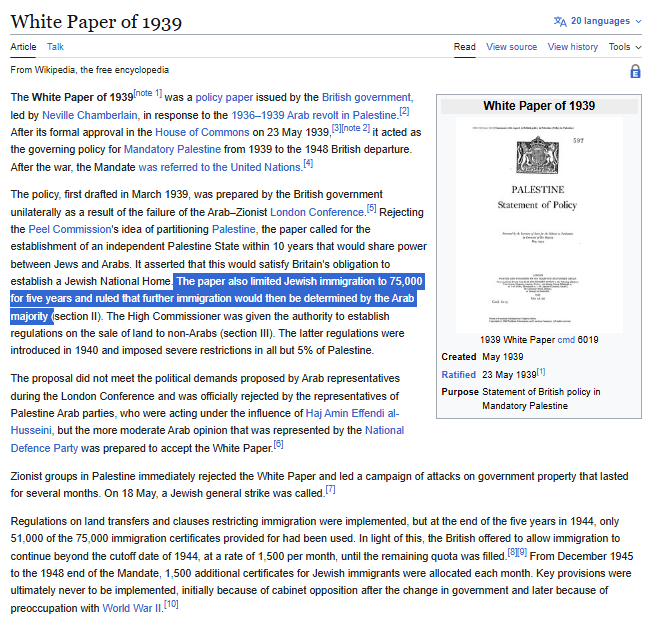Click the language translate icon
Viewport: 649px width, 621px height.
click(x=560, y=21)
